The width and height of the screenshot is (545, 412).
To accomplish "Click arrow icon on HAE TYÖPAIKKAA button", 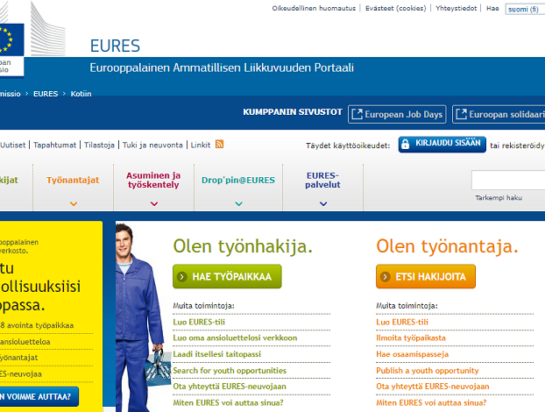I will pos(182,277).
